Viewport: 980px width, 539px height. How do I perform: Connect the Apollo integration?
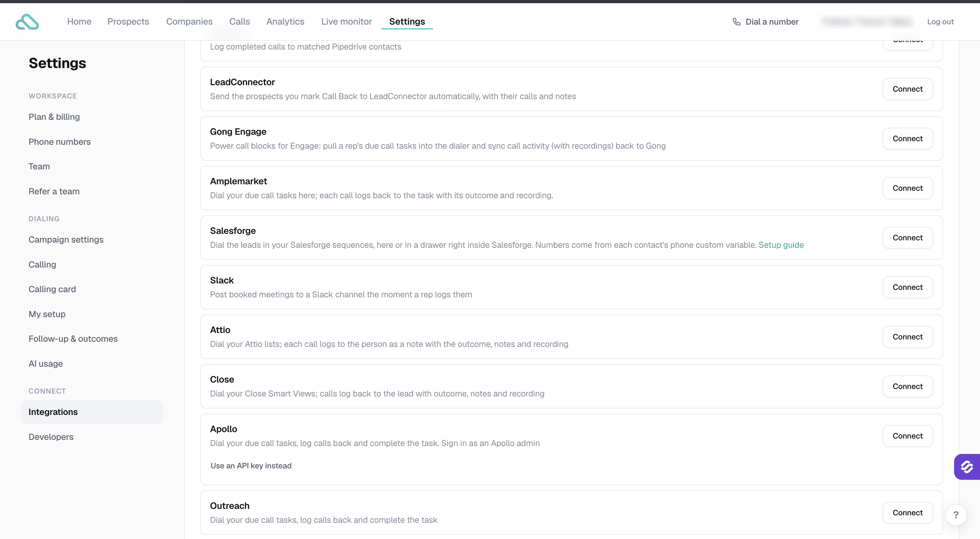pyautogui.click(x=908, y=436)
